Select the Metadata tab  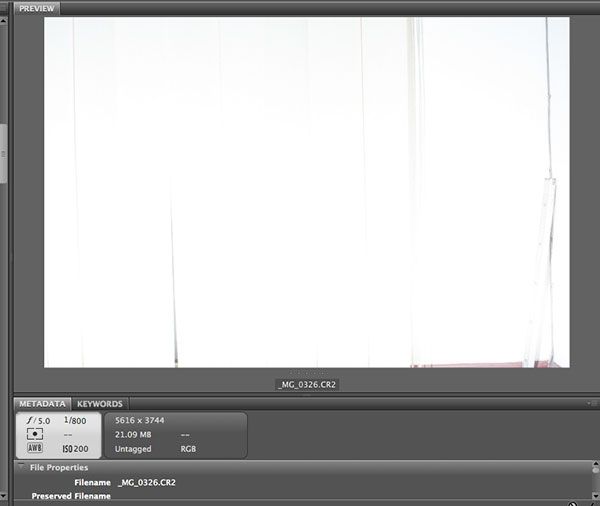[x=42, y=404]
